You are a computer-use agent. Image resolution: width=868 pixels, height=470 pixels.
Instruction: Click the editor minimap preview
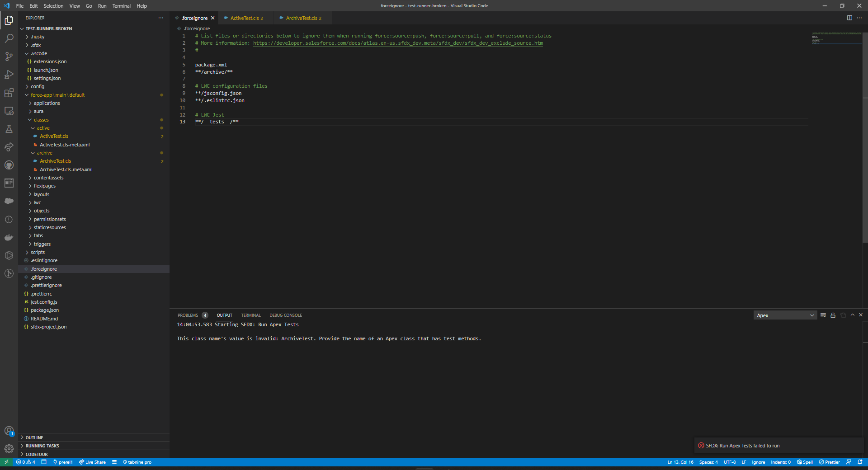coord(836,38)
